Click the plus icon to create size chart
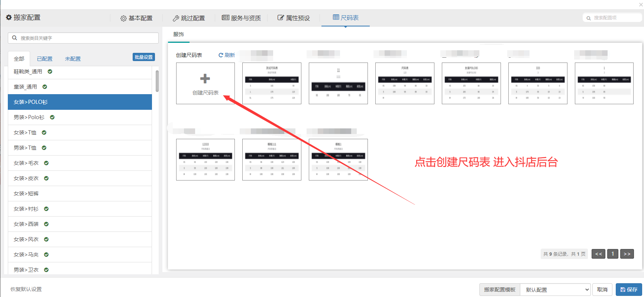The height and width of the screenshot is (297, 644). [205, 79]
